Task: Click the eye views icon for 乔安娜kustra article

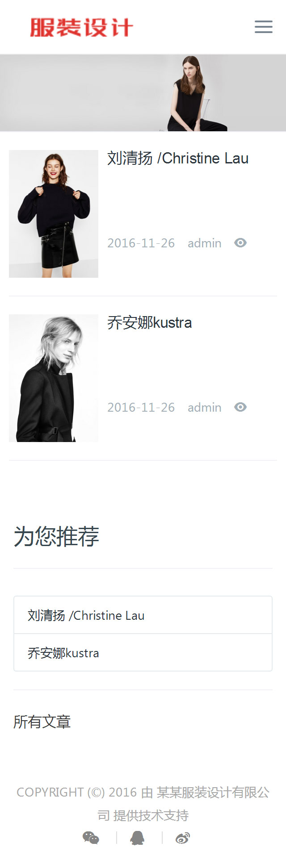Action: pyautogui.click(x=240, y=407)
